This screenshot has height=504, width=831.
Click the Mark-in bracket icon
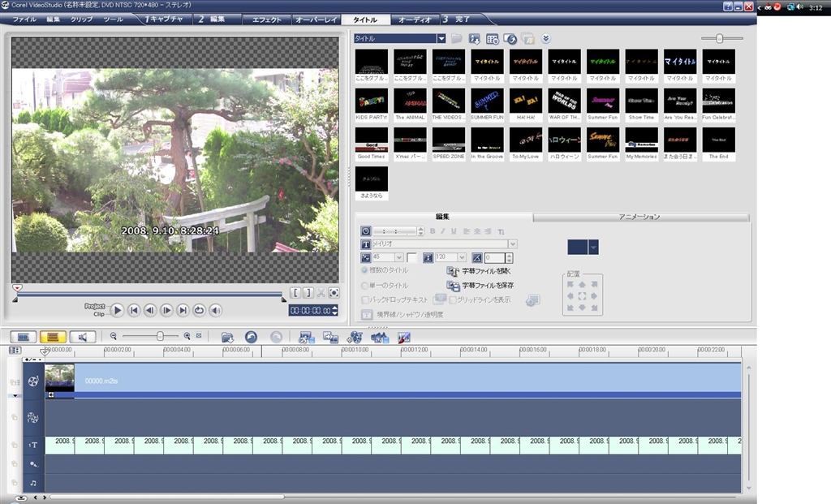tap(296, 293)
